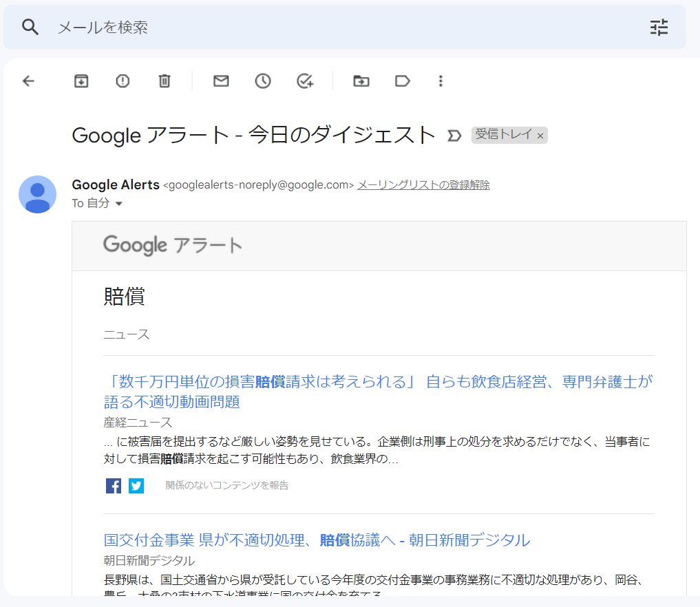
Task: Go back to inbox with arrow
Action: coord(29,81)
